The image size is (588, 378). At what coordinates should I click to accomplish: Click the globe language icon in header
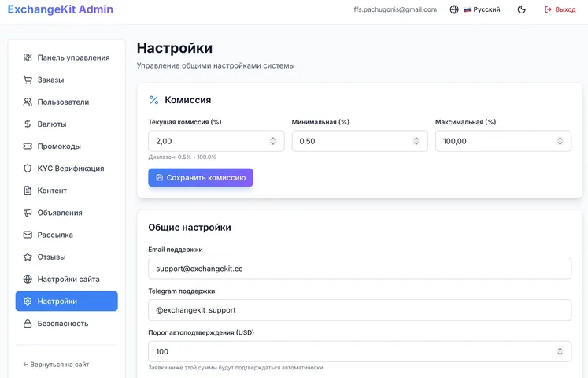pos(453,9)
